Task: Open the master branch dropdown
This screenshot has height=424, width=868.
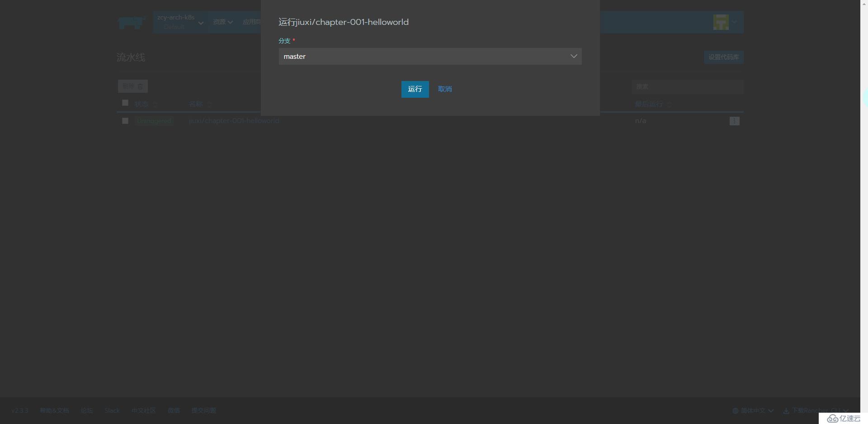Action: [x=430, y=56]
